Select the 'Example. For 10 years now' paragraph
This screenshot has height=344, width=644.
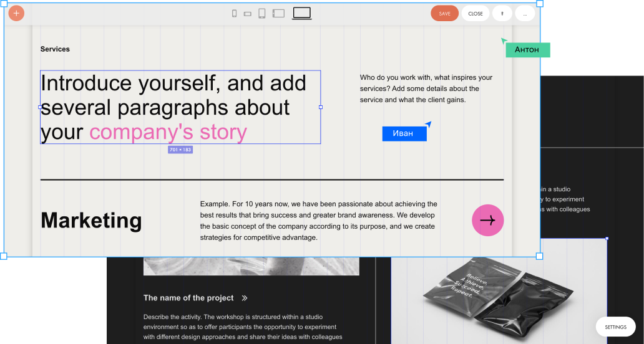319,221
